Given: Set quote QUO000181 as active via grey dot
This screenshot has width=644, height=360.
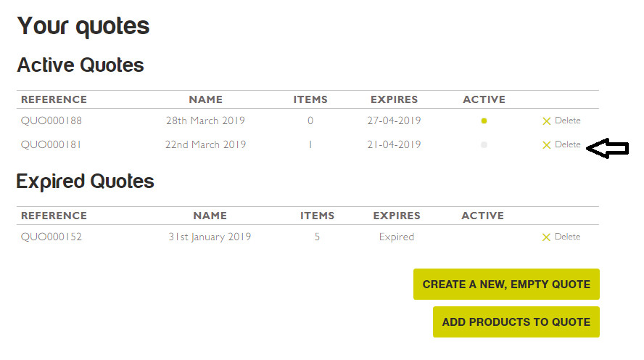Looking at the screenshot, I should pos(484,145).
